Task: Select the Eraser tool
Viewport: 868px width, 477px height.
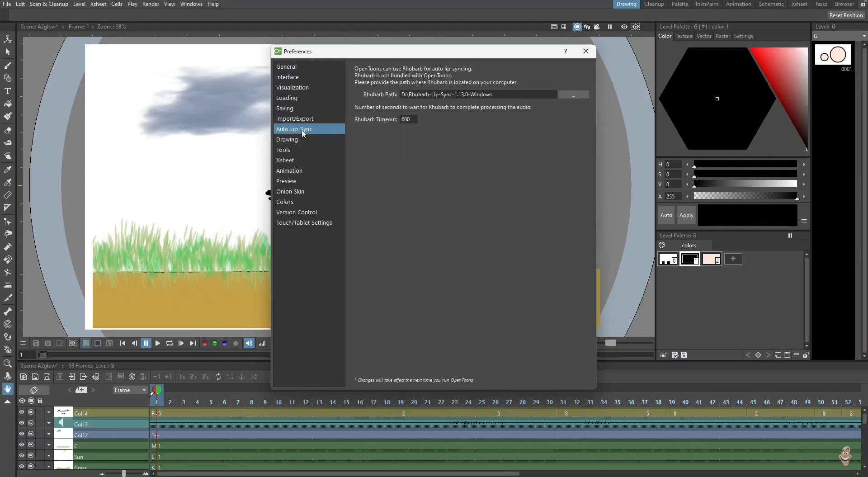Action: (x=8, y=130)
